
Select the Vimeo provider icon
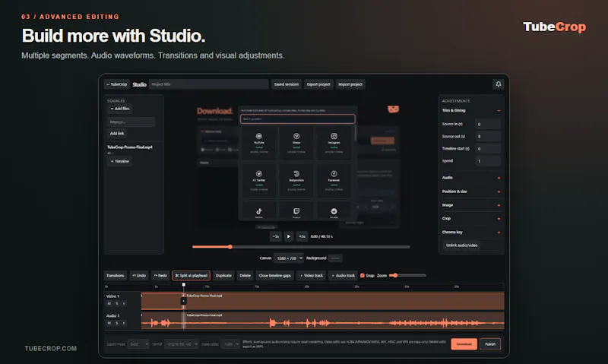pyautogui.click(x=296, y=136)
